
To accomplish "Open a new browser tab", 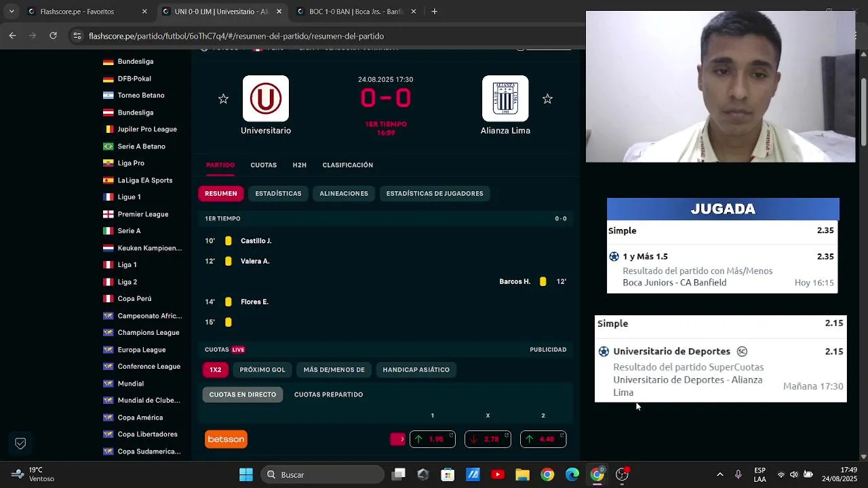I will (434, 12).
